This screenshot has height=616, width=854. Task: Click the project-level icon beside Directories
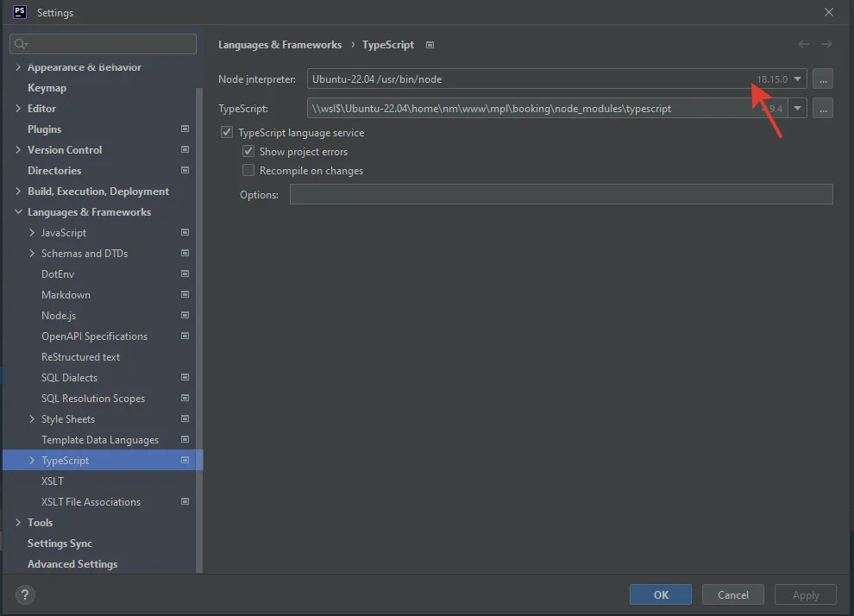tap(185, 170)
